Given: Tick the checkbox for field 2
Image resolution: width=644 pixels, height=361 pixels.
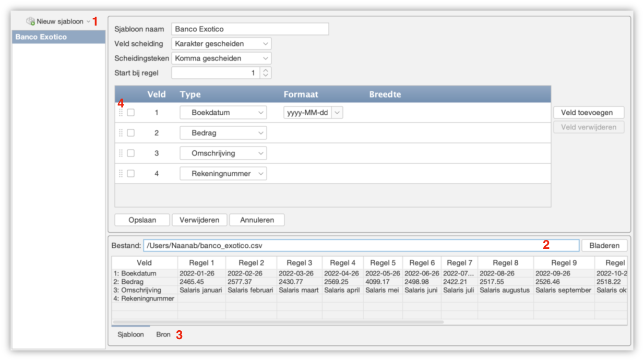Looking at the screenshot, I should (x=131, y=133).
